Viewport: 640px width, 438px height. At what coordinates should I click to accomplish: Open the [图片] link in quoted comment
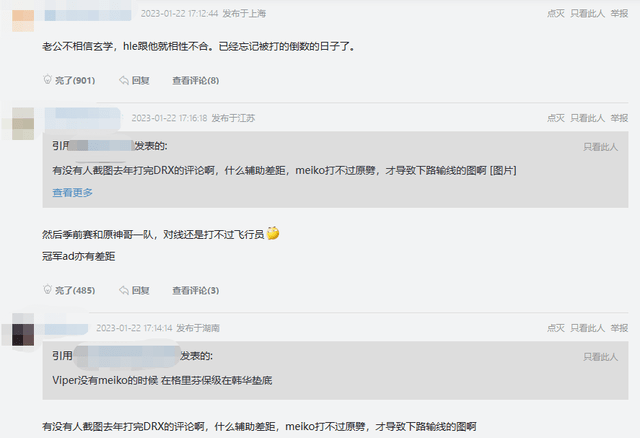(503, 170)
